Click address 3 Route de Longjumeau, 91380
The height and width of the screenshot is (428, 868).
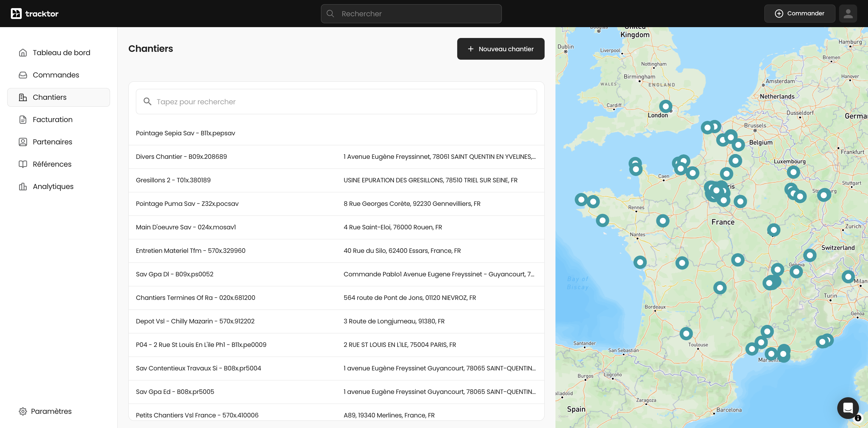coord(394,321)
